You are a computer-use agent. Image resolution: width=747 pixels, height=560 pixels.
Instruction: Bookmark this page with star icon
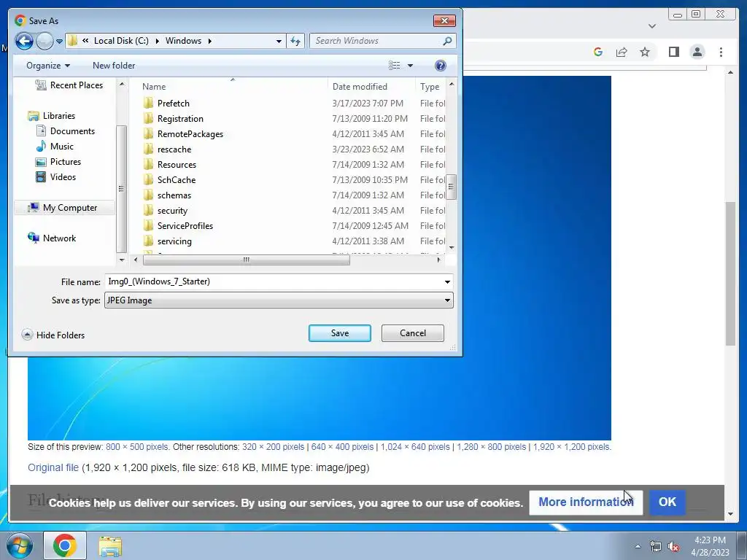pos(645,52)
